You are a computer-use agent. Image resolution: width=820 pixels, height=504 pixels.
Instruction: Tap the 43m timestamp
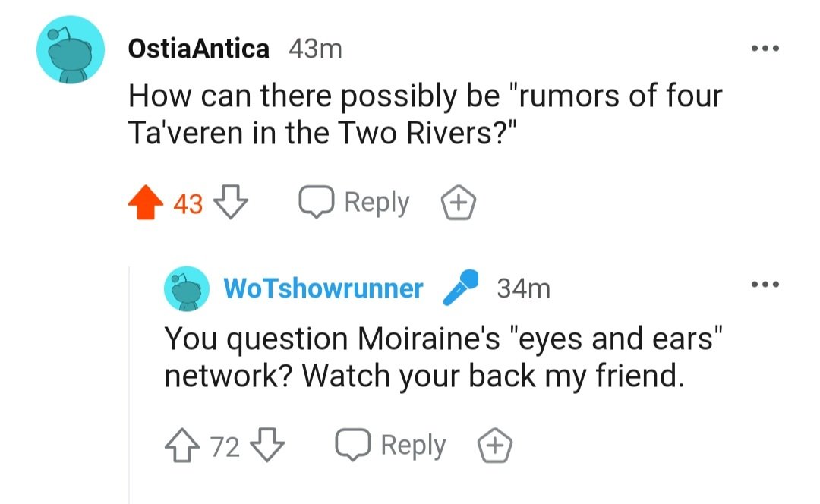coord(315,49)
